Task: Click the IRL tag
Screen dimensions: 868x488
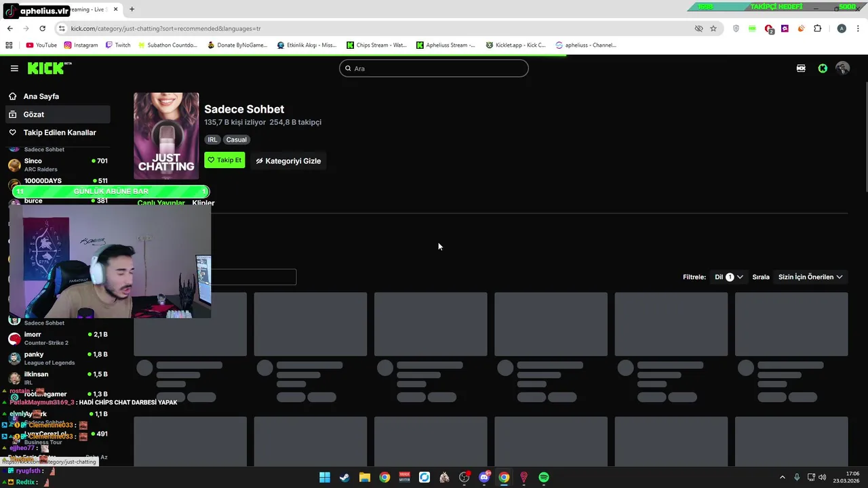Action: click(x=212, y=140)
